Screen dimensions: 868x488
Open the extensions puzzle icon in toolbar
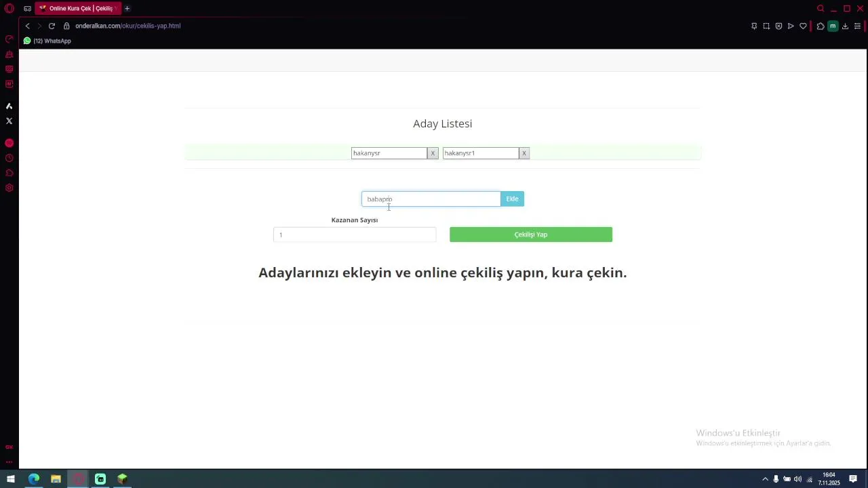pyautogui.click(x=821, y=26)
